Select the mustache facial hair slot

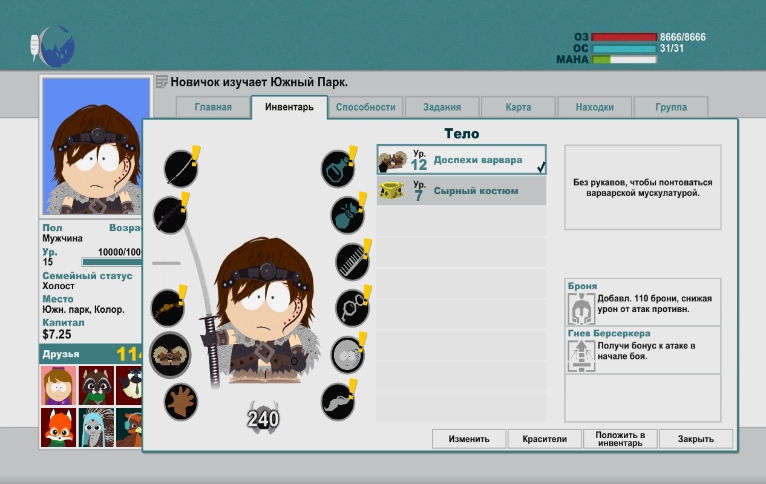[x=338, y=402]
